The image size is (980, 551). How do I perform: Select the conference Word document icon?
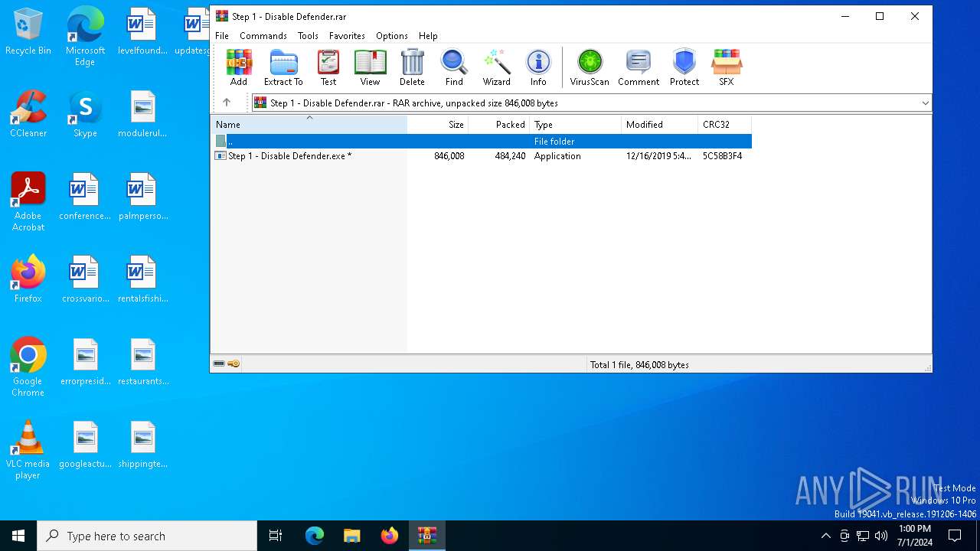[x=85, y=197]
